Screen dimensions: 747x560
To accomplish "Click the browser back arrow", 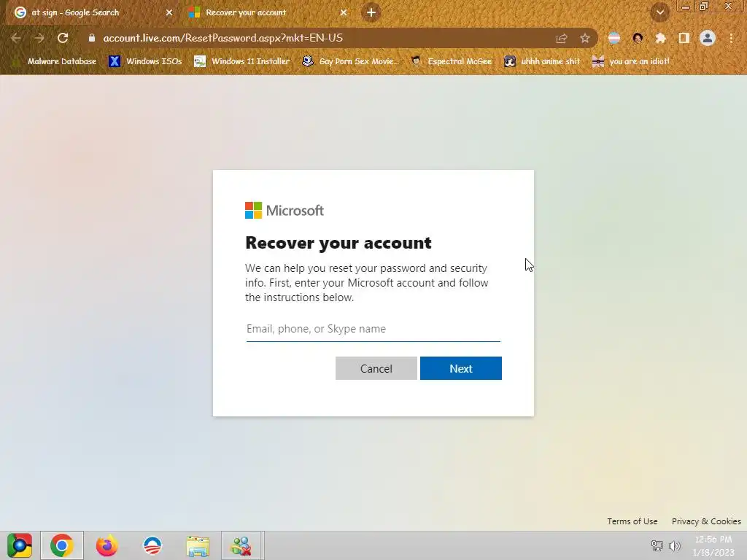I will tap(16, 38).
